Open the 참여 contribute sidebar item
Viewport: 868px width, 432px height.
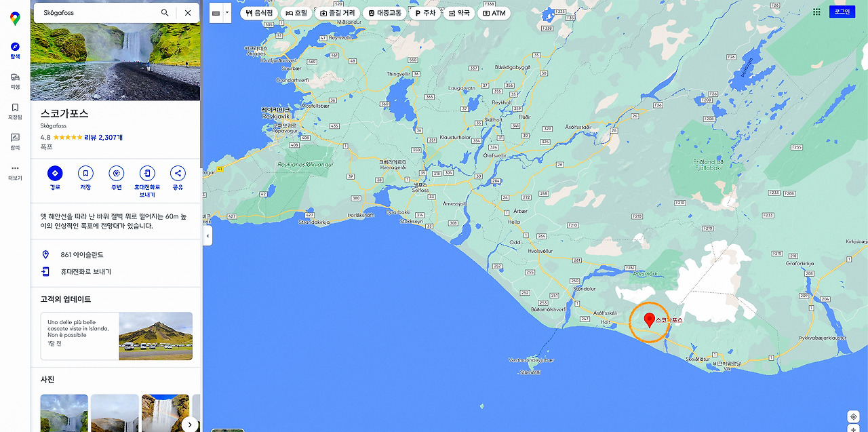[x=15, y=142]
